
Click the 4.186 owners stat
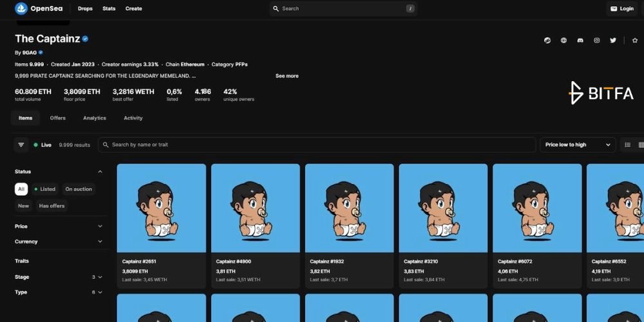[x=203, y=94]
